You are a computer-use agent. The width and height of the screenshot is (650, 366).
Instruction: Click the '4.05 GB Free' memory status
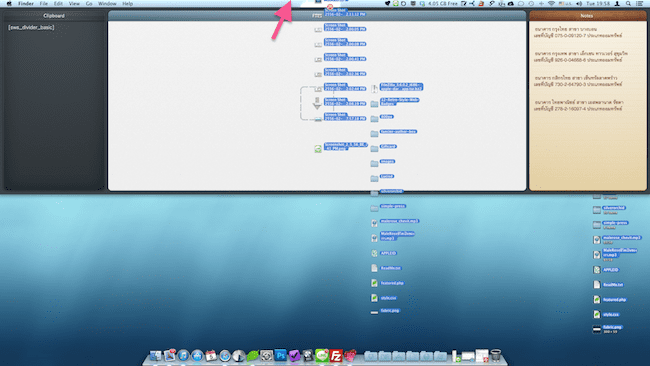pos(443,4)
